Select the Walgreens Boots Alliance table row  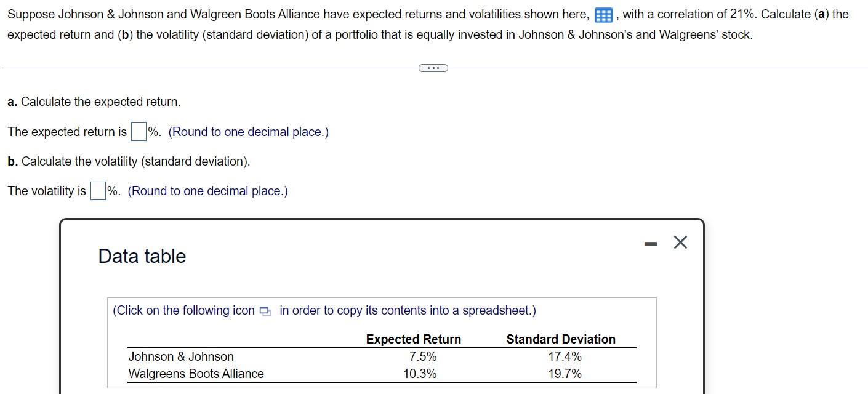point(195,374)
